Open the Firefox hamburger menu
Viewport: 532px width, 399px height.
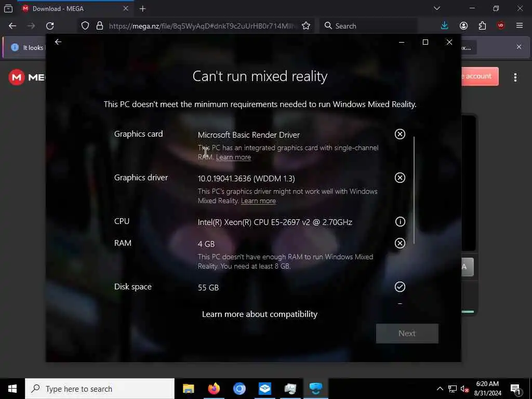[519, 26]
